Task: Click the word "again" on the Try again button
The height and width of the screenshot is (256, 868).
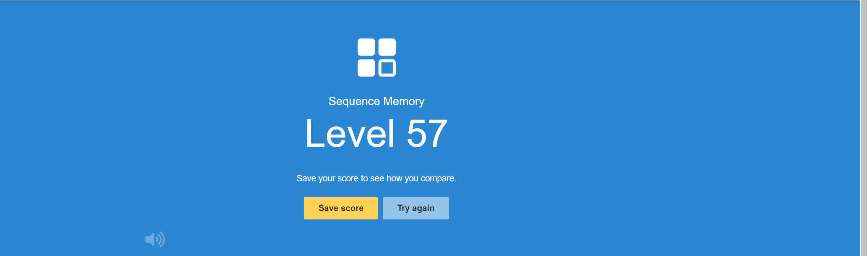Action: pos(423,208)
